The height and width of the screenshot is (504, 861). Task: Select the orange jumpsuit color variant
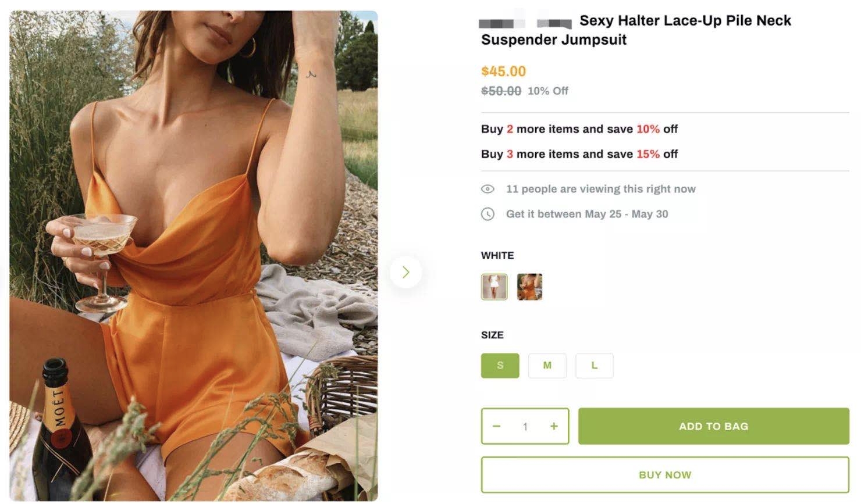tap(529, 287)
